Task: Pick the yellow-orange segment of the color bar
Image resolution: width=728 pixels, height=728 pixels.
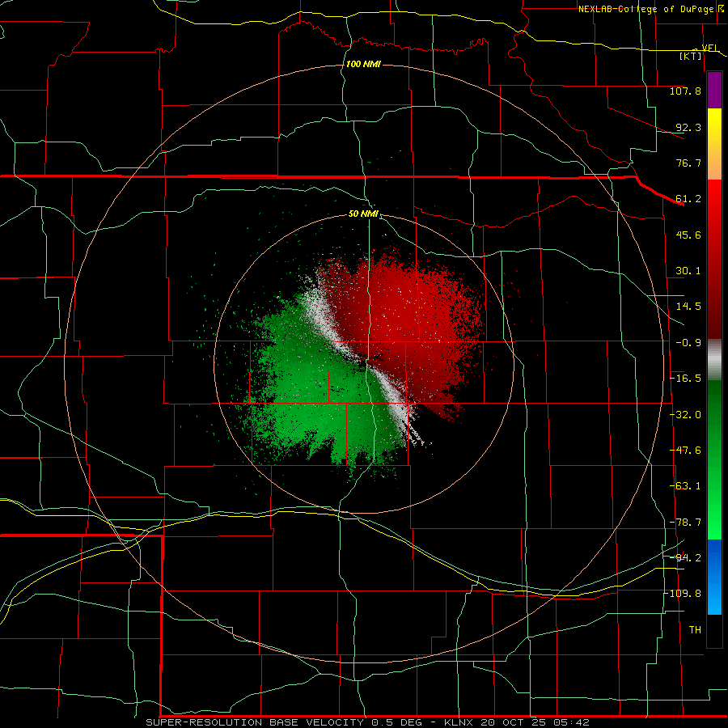Action: click(714, 144)
